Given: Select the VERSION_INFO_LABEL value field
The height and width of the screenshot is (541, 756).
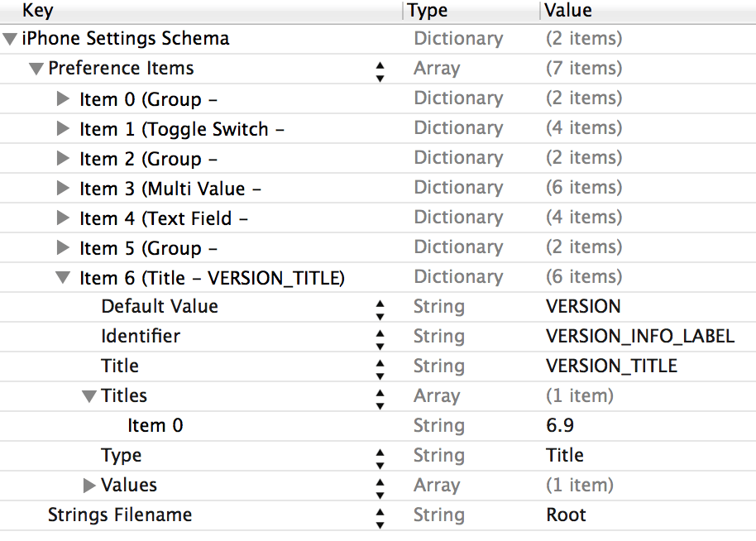Looking at the screenshot, I should click(639, 336).
